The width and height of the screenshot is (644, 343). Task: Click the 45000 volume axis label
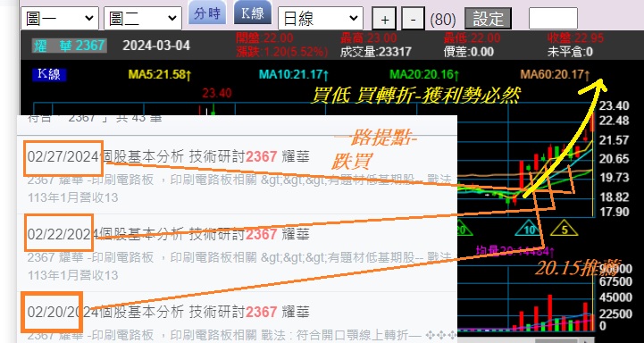615,297
